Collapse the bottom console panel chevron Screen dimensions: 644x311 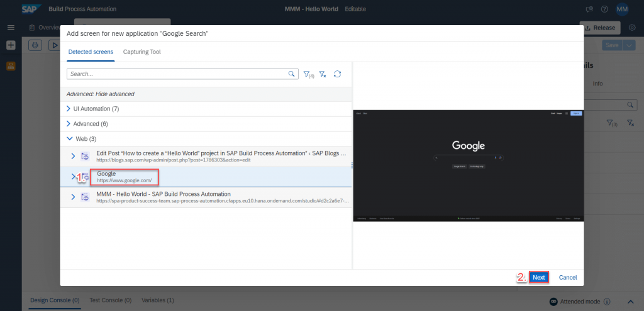(x=630, y=302)
